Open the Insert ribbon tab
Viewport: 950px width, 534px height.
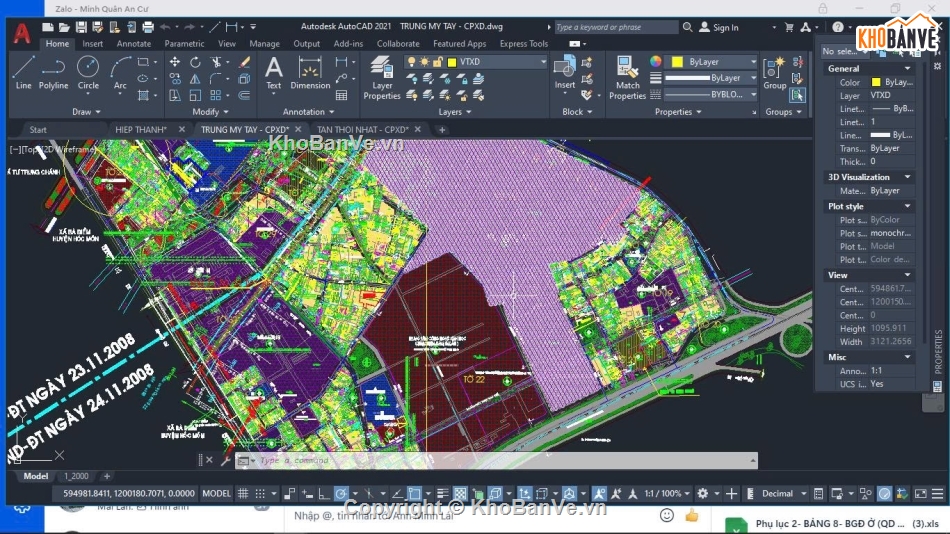point(92,44)
